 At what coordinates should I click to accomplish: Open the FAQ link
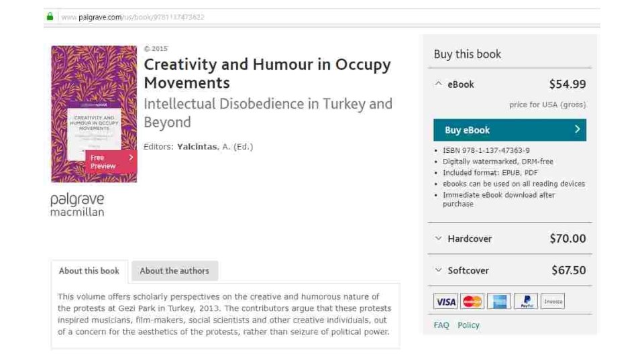click(x=441, y=325)
